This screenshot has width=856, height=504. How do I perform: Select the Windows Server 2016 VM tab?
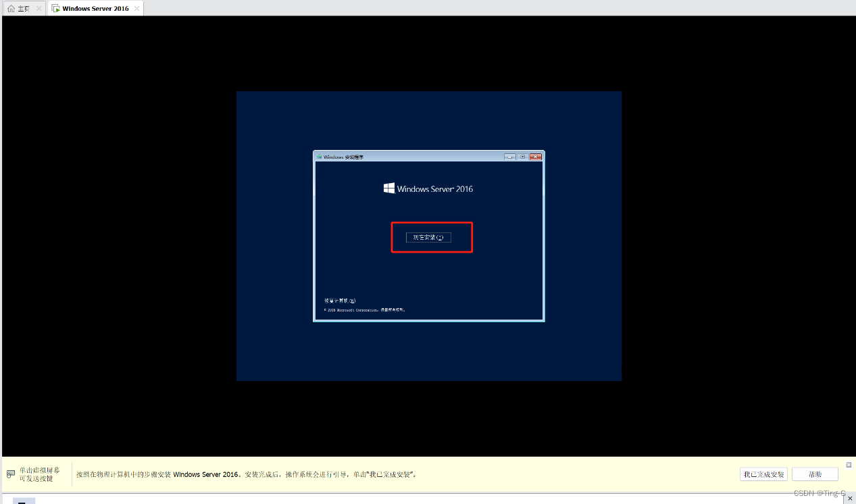click(x=95, y=9)
